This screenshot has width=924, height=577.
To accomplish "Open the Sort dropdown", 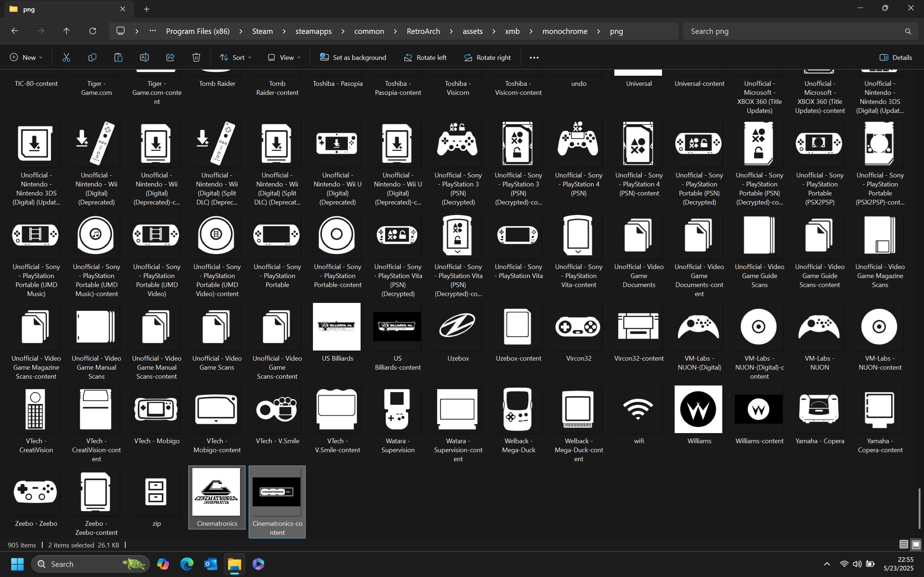I will click(x=236, y=58).
